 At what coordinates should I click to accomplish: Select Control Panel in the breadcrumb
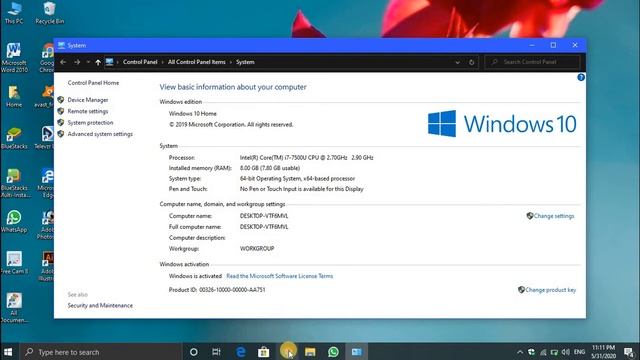click(140, 62)
